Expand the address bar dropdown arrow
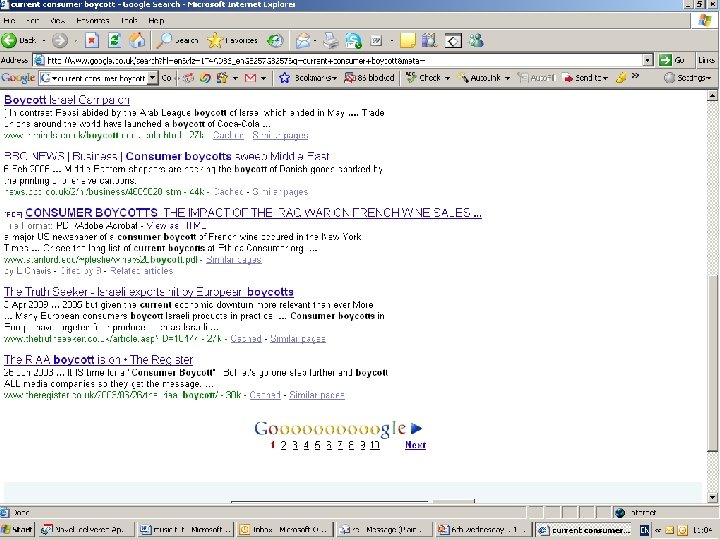The width and height of the screenshot is (720, 540). [x=647, y=60]
